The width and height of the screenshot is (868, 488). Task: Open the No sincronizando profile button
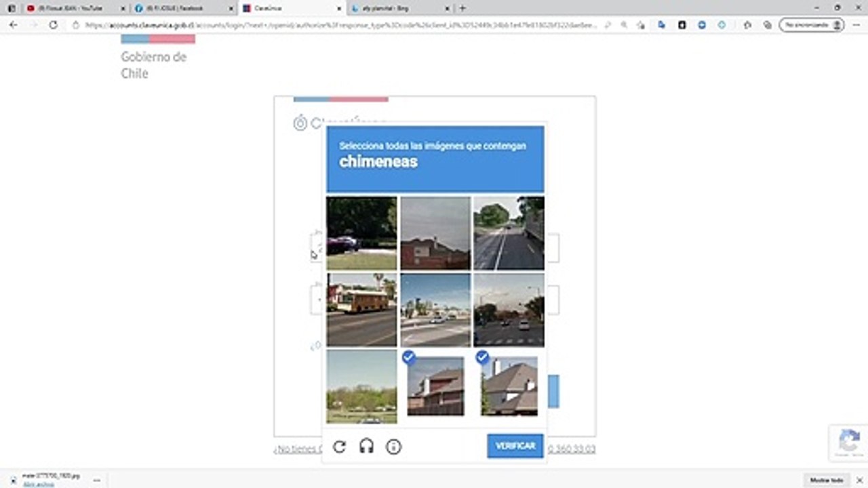[x=812, y=24]
